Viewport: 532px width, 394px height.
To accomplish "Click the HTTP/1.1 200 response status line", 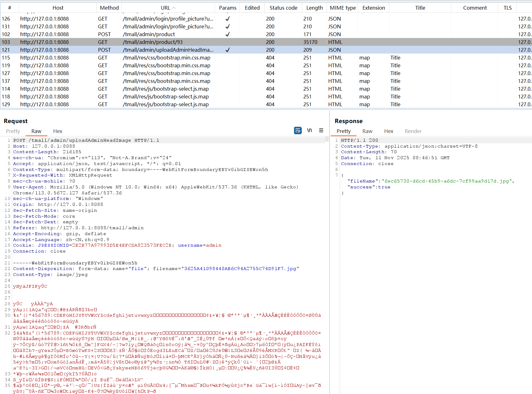I will pyautogui.click(x=359, y=140).
